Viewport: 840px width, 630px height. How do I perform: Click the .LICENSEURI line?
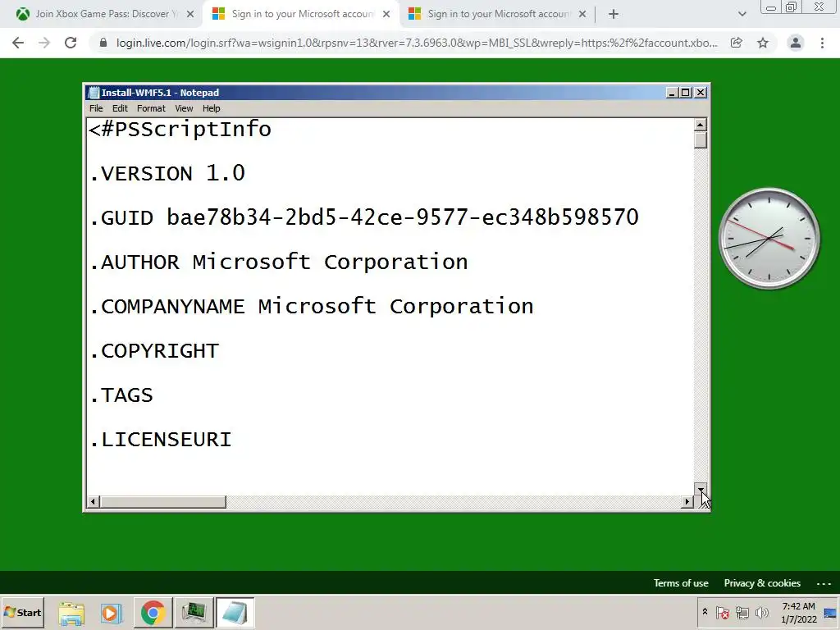[x=161, y=440]
